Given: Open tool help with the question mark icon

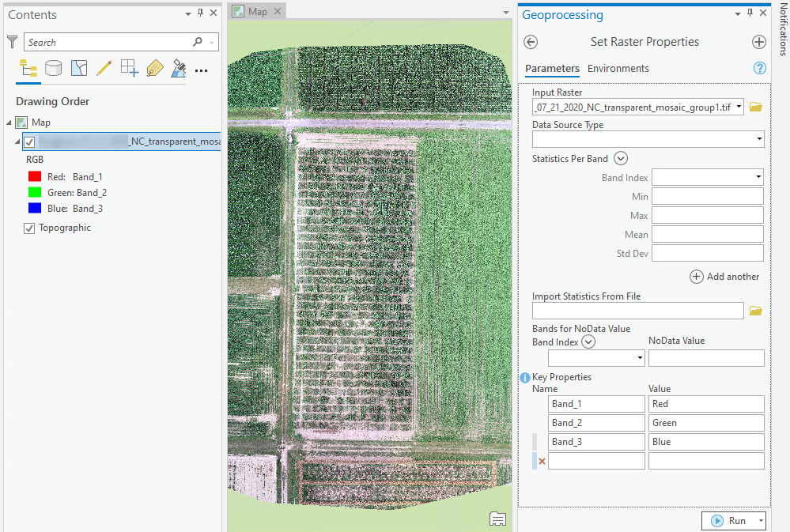Looking at the screenshot, I should (x=759, y=68).
